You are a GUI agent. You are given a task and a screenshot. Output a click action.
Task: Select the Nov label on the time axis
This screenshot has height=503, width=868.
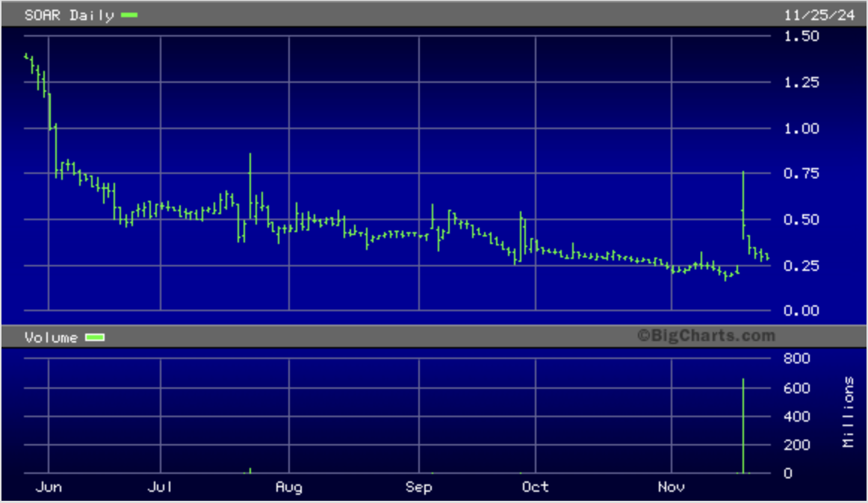click(672, 487)
